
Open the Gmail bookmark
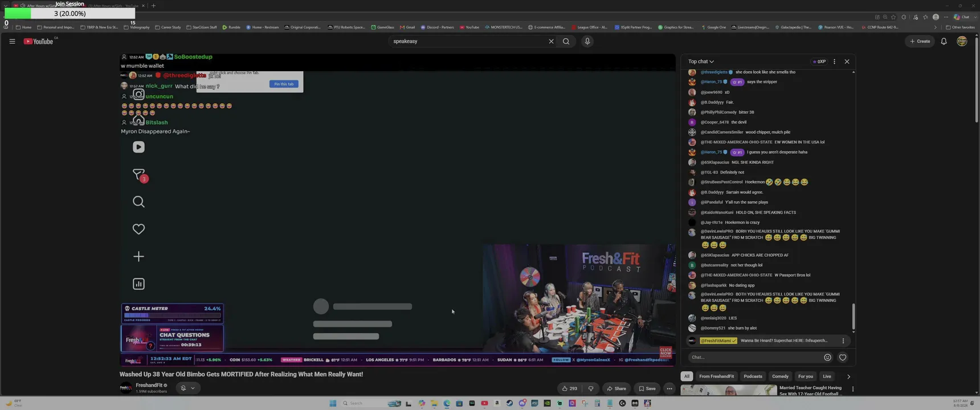(x=407, y=27)
